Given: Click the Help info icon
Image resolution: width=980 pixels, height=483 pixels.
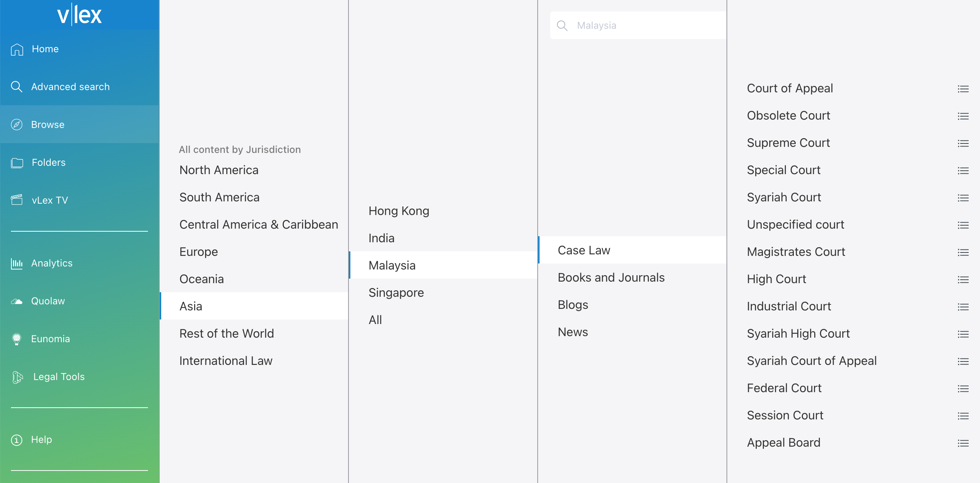Looking at the screenshot, I should click(x=16, y=439).
